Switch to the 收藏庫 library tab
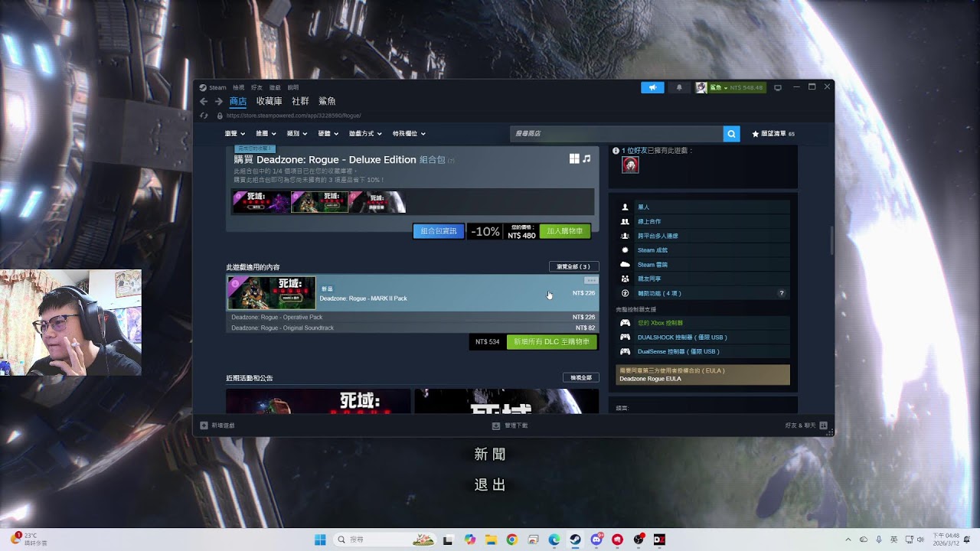 click(x=269, y=101)
